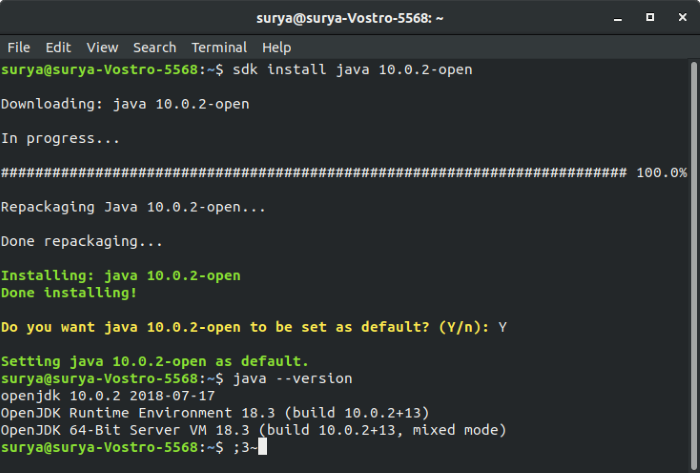The height and width of the screenshot is (473, 700).
Task: Click the 'java --version' command text
Action: [x=292, y=378]
